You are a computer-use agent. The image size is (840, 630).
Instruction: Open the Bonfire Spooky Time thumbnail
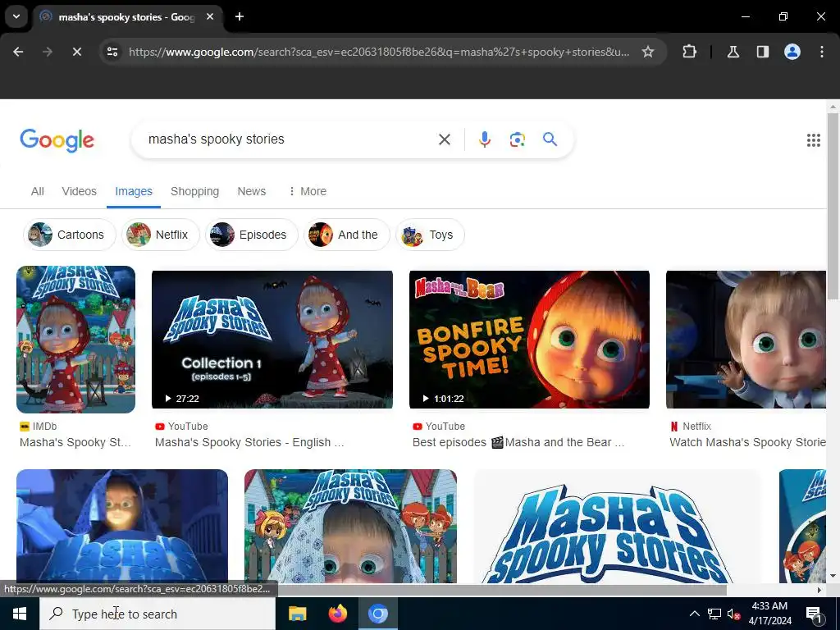(x=529, y=339)
